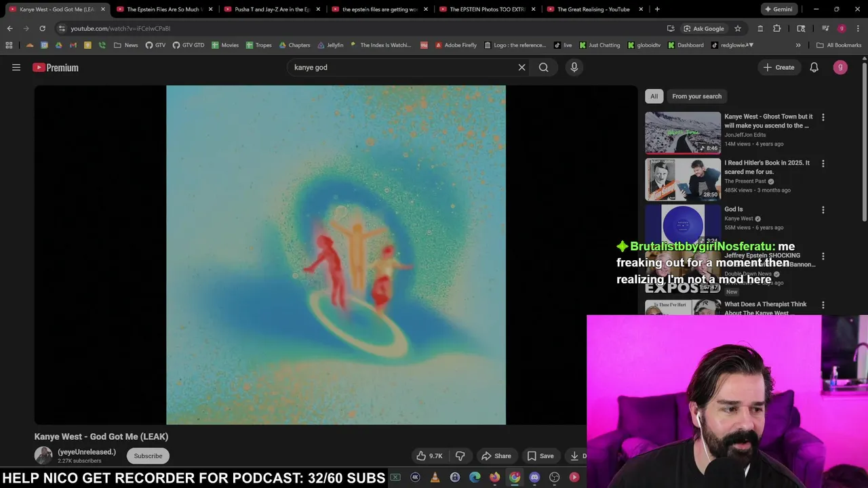This screenshot has height=488, width=868.
Task: Open options menu for Ghost Town video
Action: (823, 117)
